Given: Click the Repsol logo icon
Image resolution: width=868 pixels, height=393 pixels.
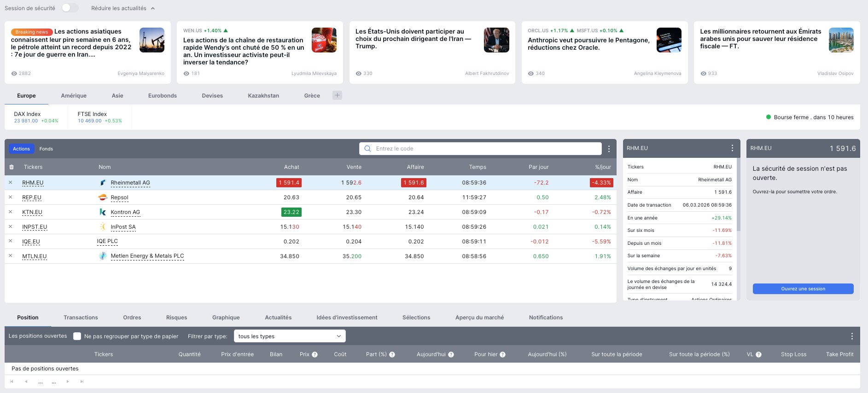Looking at the screenshot, I should tap(103, 197).
